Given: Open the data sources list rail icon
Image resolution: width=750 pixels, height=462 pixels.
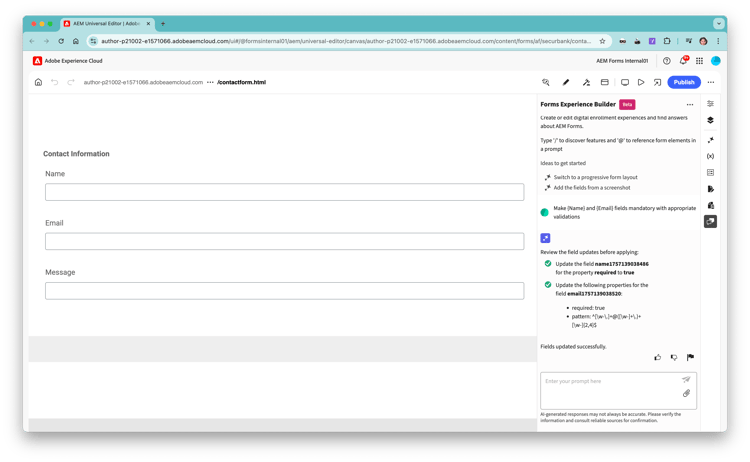Looking at the screenshot, I should coord(710,172).
